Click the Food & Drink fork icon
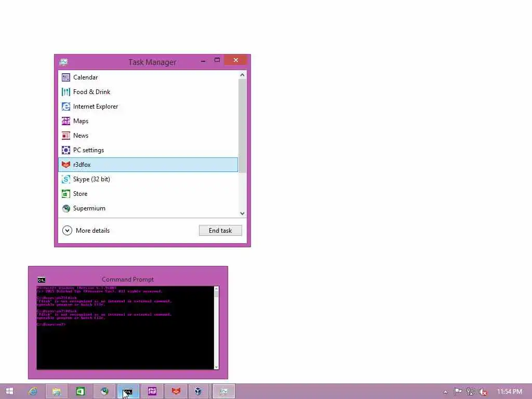The width and height of the screenshot is (532, 399). pyautogui.click(x=66, y=92)
